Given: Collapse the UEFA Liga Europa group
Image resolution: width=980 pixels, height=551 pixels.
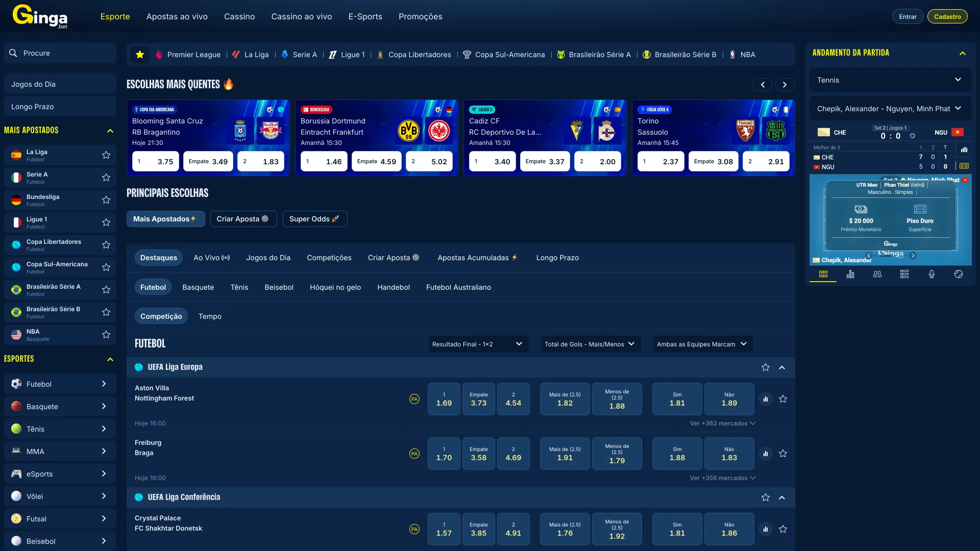Looking at the screenshot, I should 782,367.
